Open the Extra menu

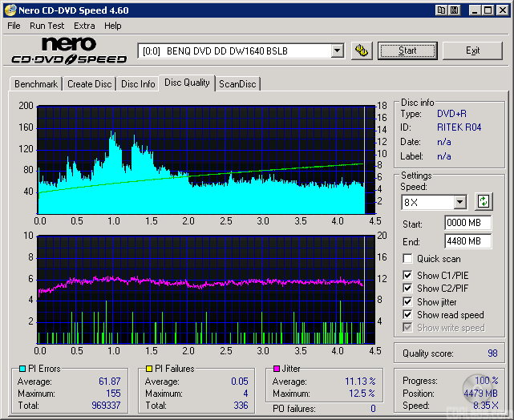coord(84,26)
